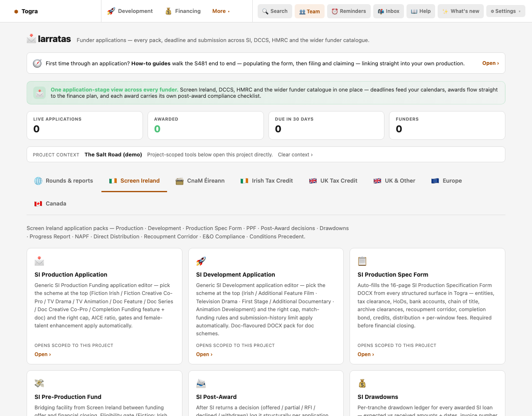The height and width of the screenshot is (416, 532).
Task: Select the UK Tax Credit tab
Action: point(333,181)
